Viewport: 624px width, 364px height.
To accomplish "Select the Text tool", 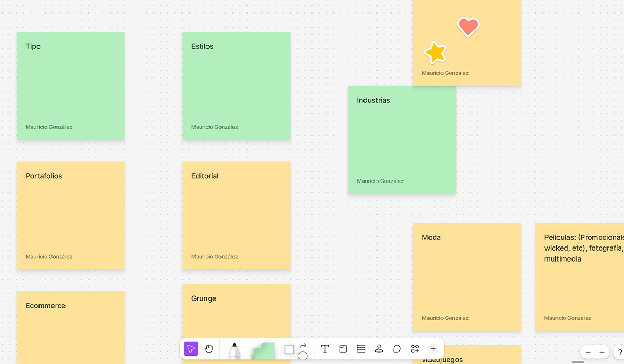I will (x=325, y=349).
